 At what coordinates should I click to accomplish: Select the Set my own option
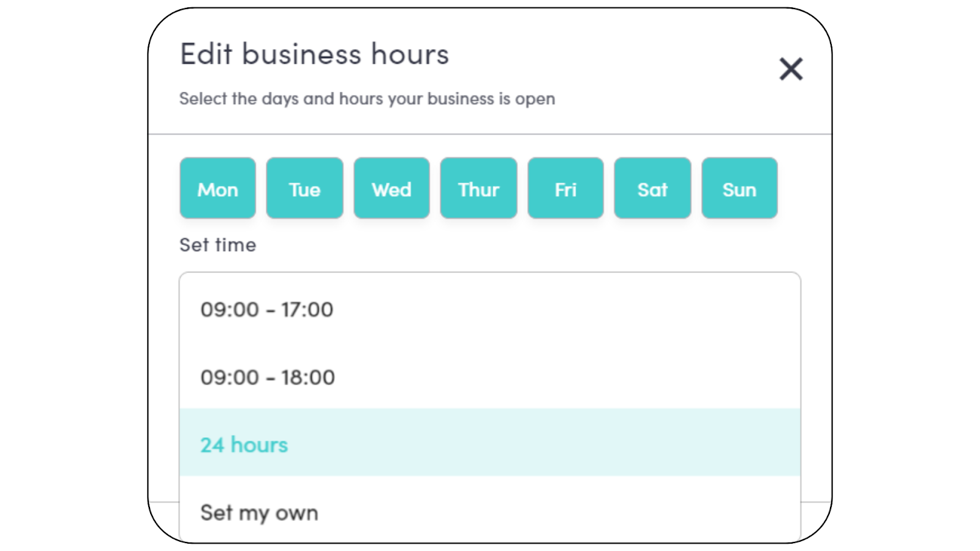(259, 513)
